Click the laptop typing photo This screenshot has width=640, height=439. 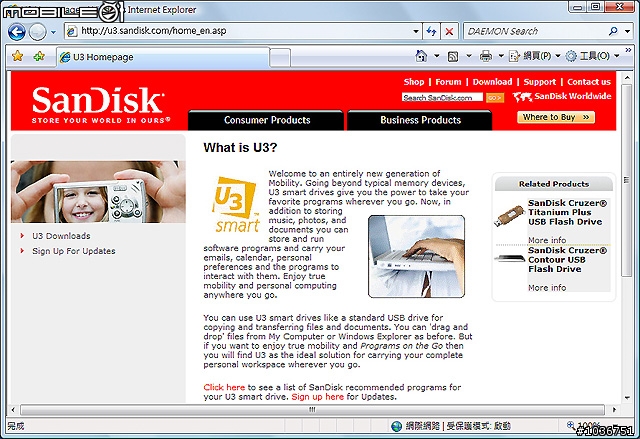point(416,256)
